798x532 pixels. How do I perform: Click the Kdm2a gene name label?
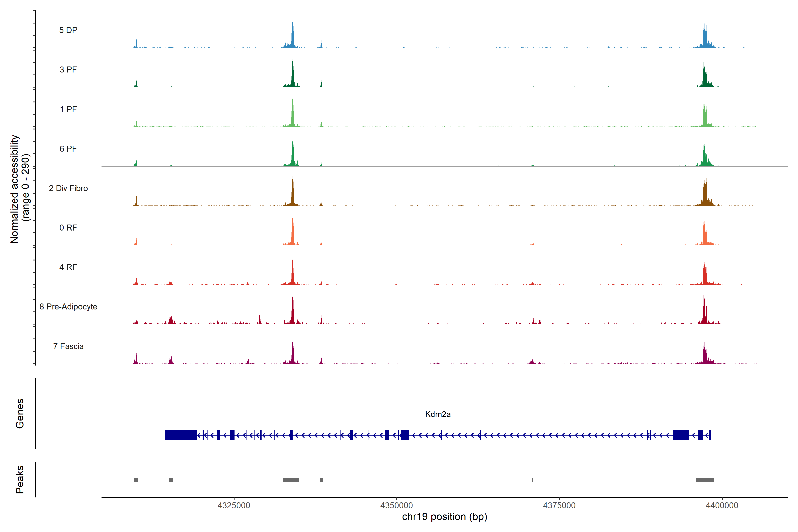coord(438,414)
